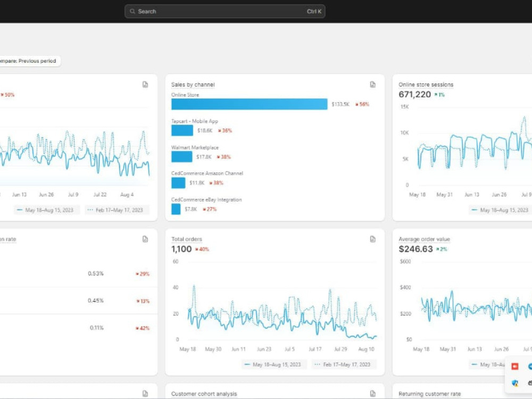
Task: Click the $17.8K Walmart value
Action: click(x=204, y=157)
